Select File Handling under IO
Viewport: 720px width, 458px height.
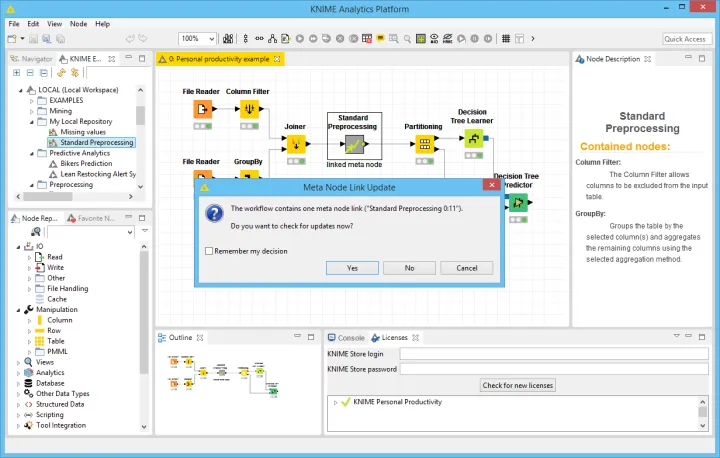[x=68, y=288]
